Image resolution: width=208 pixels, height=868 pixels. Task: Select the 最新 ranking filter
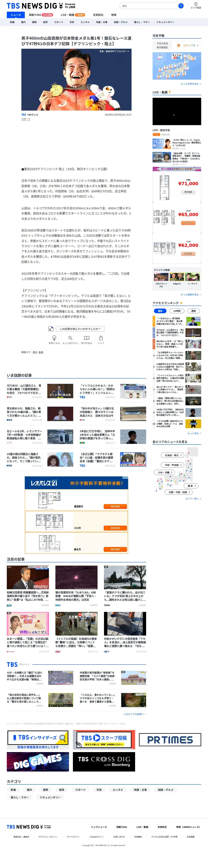click(x=160, y=311)
